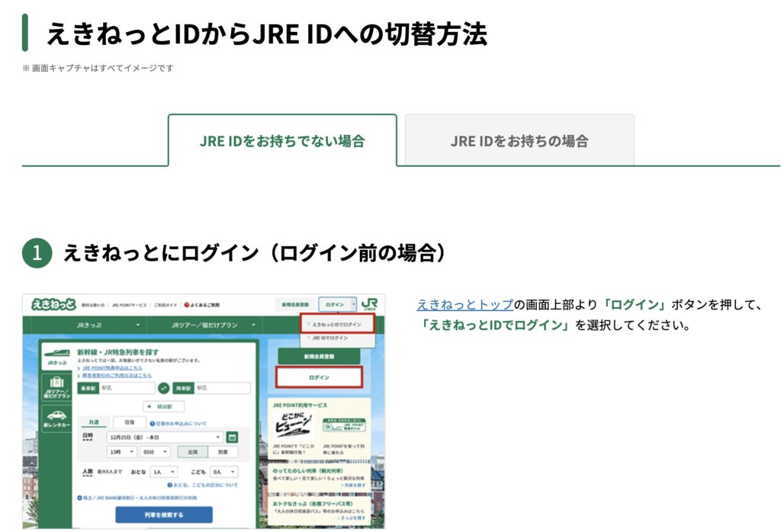Click the swap stations arrow icon

pyautogui.click(x=163, y=388)
